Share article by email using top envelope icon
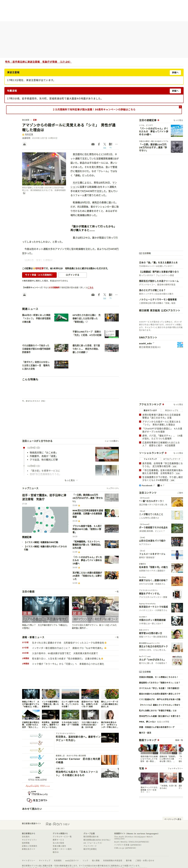Screen dimensions: 188x868 pyautogui.click(x=93, y=144)
